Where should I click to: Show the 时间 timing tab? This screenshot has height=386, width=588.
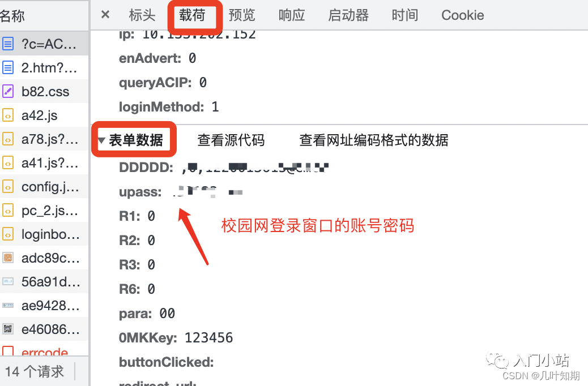405,15
